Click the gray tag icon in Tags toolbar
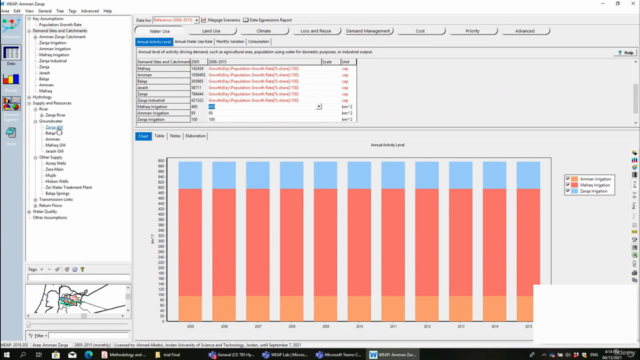Screen dimensions: 640x360 [67, 269]
